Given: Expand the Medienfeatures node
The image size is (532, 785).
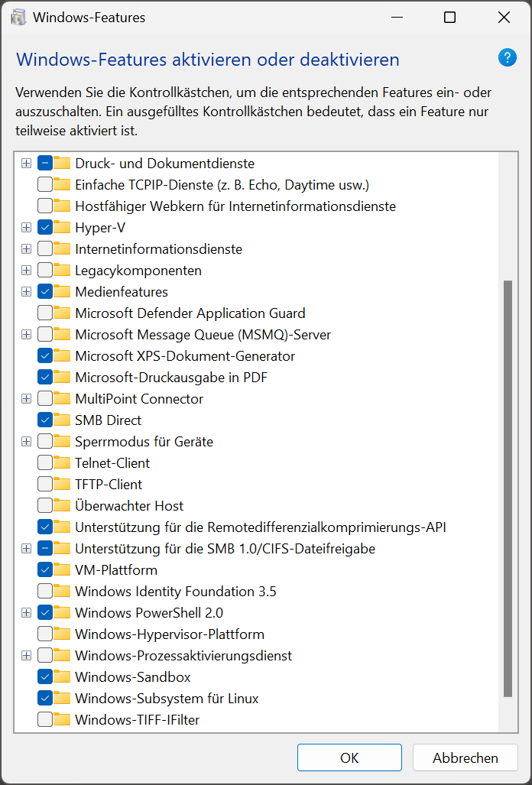Looking at the screenshot, I should 27,291.
